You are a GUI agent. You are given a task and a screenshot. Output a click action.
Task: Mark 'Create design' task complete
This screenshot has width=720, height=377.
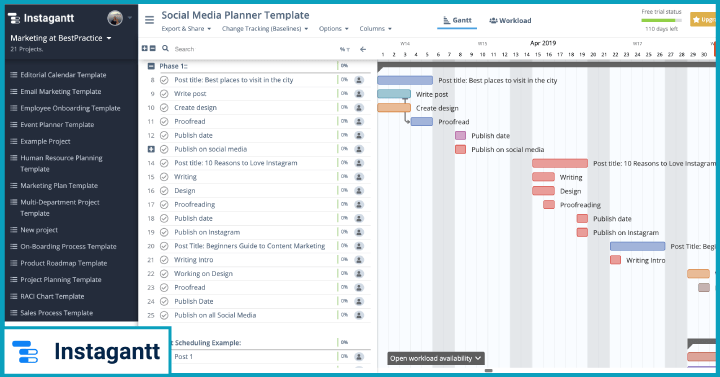(164, 107)
